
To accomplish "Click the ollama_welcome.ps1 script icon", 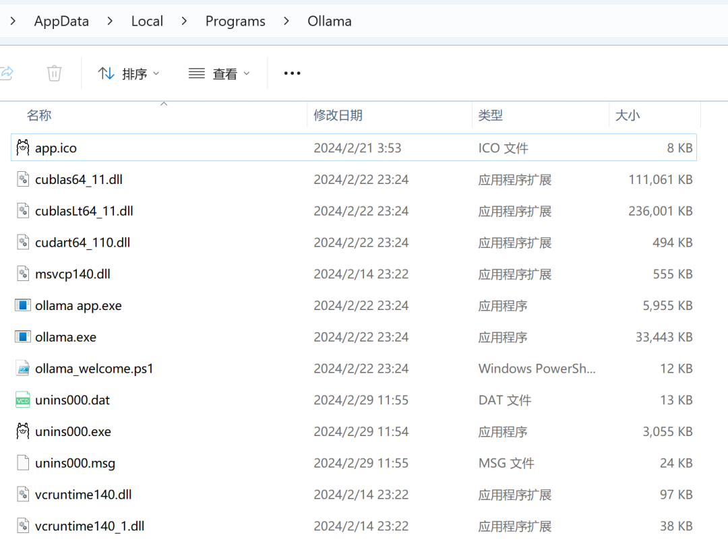I will (23, 369).
